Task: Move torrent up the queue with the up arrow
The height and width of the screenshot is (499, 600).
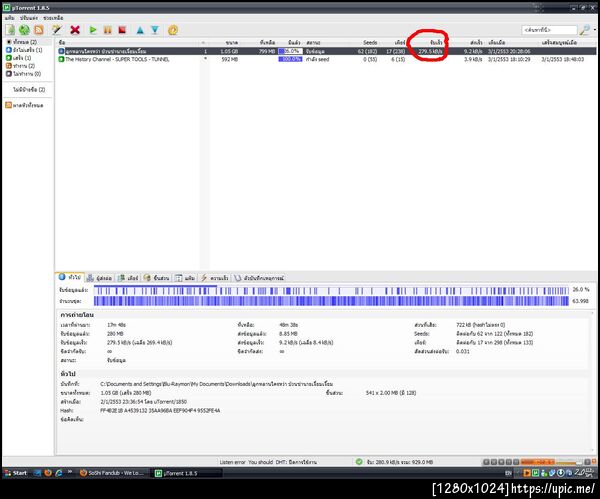Action: [140, 30]
